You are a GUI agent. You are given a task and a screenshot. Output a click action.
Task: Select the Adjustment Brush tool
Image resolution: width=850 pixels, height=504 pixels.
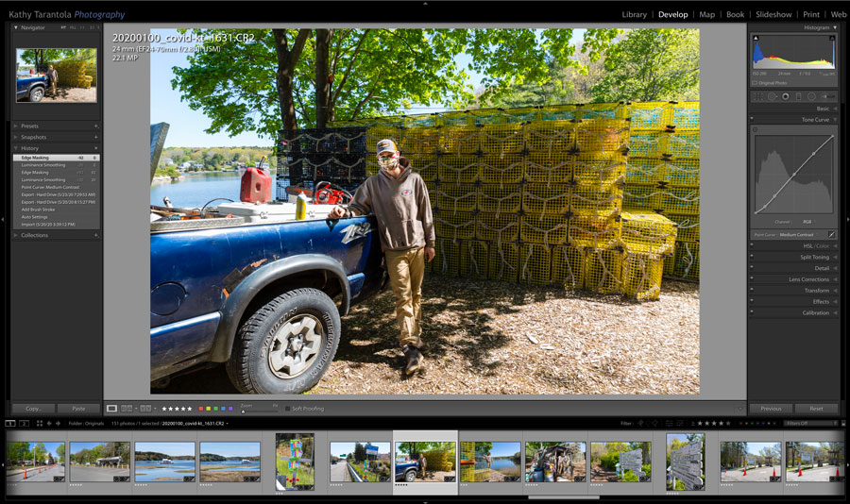click(x=827, y=96)
